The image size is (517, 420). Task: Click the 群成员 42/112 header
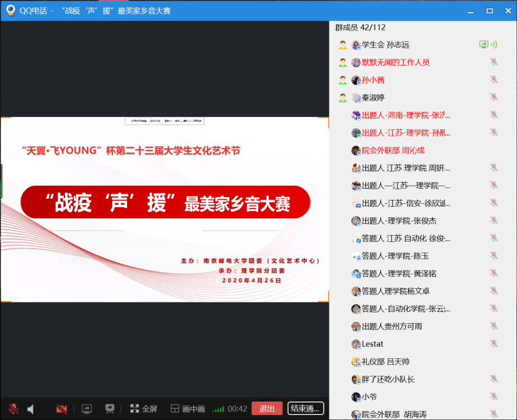point(360,27)
